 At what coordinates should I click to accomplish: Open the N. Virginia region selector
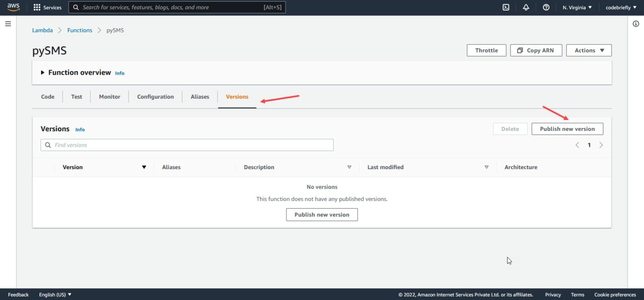point(577,8)
